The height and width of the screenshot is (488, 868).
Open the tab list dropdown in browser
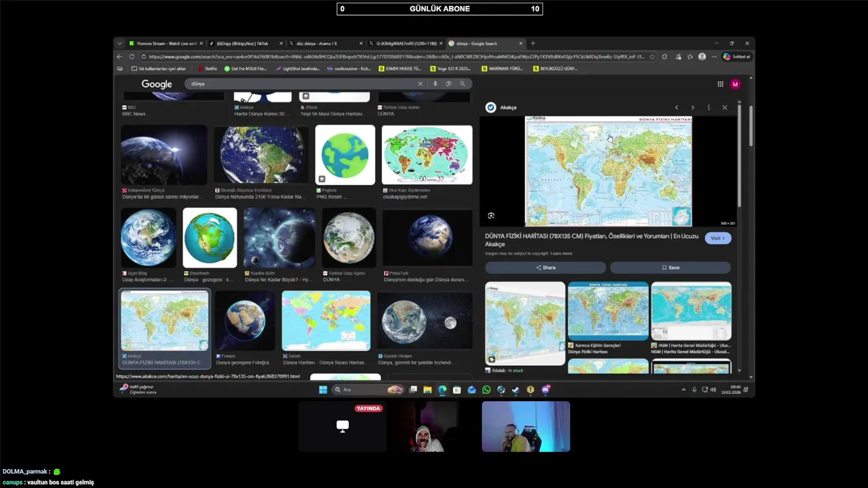119,43
